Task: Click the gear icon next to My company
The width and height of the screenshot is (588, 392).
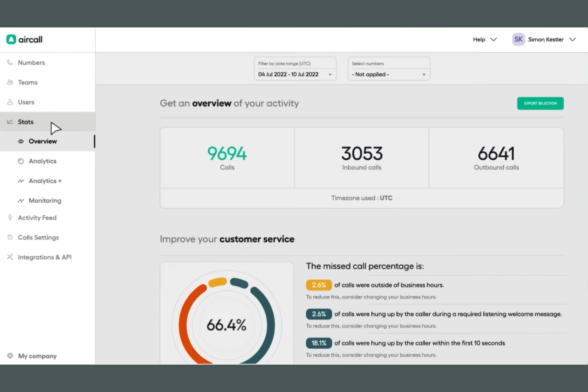Action: 10,356
